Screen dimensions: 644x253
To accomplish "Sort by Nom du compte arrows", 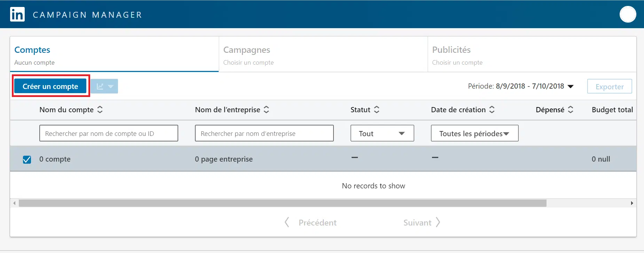I will (100, 110).
